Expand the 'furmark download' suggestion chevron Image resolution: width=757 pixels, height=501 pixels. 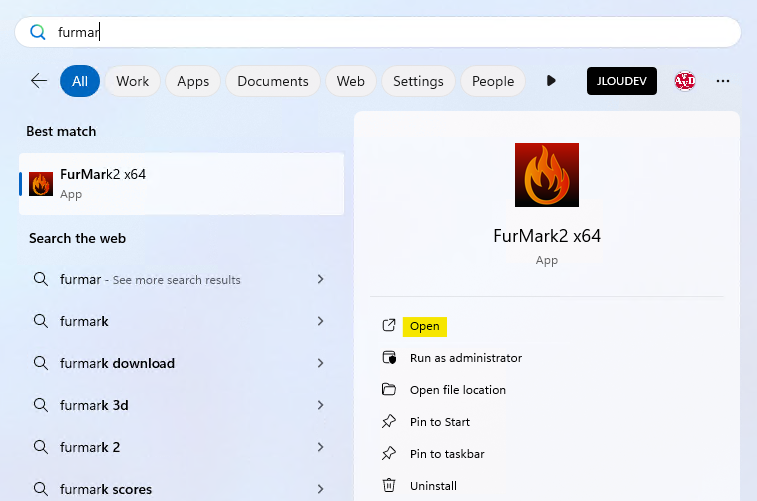321,363
